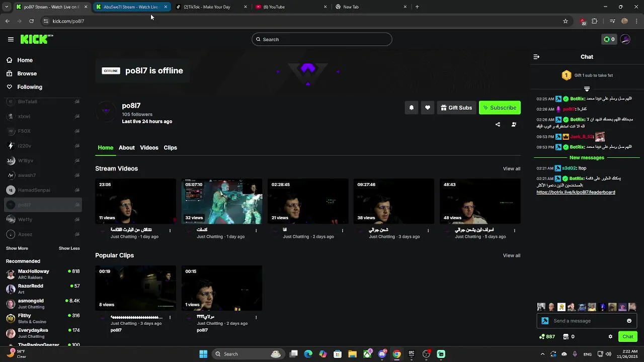This screenshot has height=362, width=644.
Task: Click the green Subscribe button
Action: click(x=500, y=108)
